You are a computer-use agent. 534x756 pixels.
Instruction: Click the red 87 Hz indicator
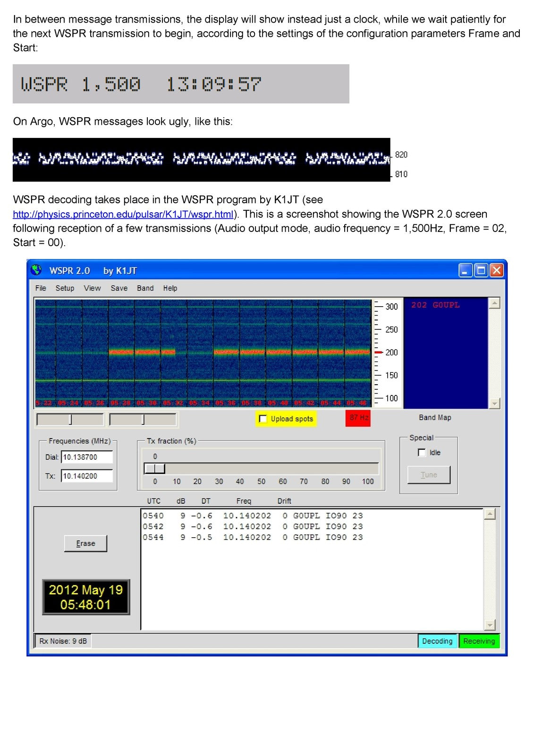[x=358, y=418]
